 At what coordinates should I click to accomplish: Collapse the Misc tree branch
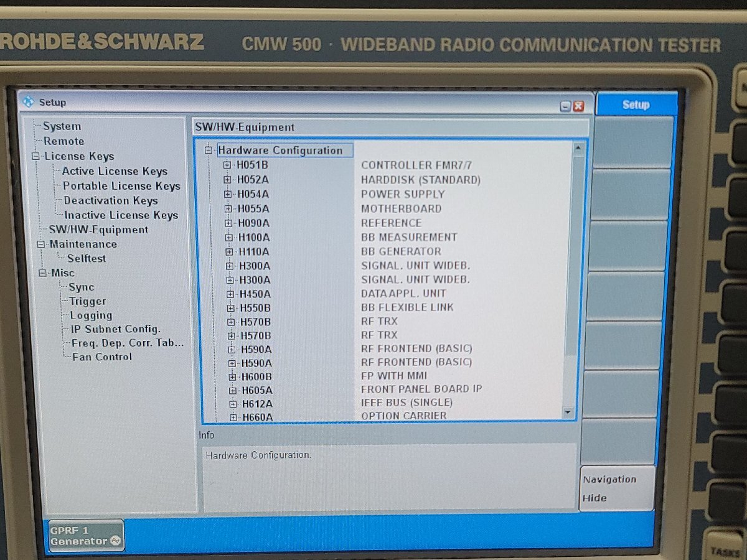pyautogui.click(x=43, y=273)
